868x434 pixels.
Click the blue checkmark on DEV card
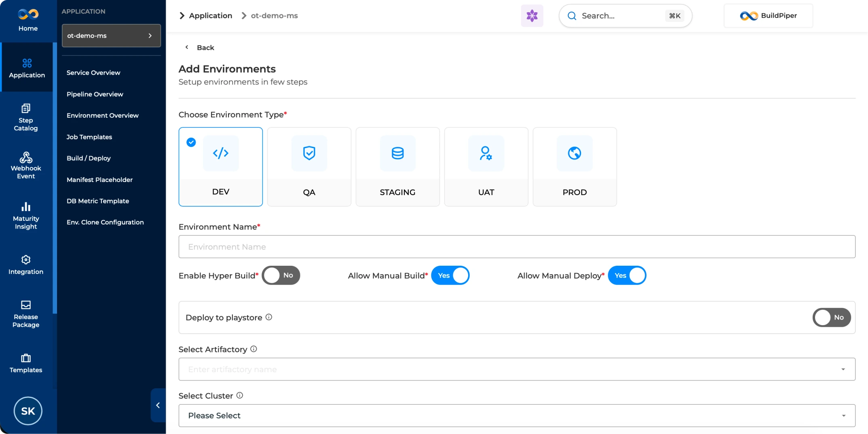tap(191, 142)
